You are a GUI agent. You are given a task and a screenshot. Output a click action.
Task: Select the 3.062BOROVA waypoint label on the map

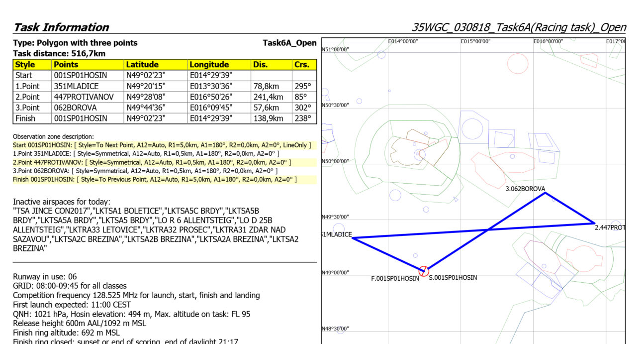click(525, 189)
